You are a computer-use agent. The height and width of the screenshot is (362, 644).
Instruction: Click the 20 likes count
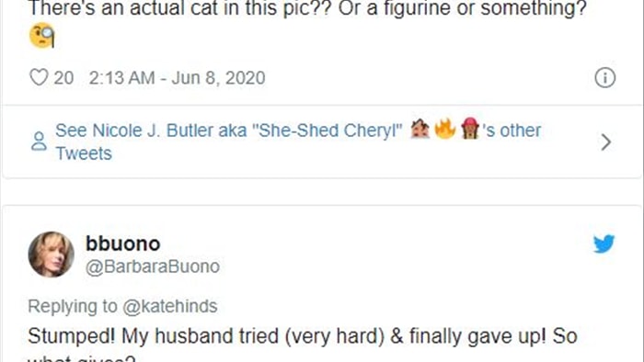pos(63,78)
